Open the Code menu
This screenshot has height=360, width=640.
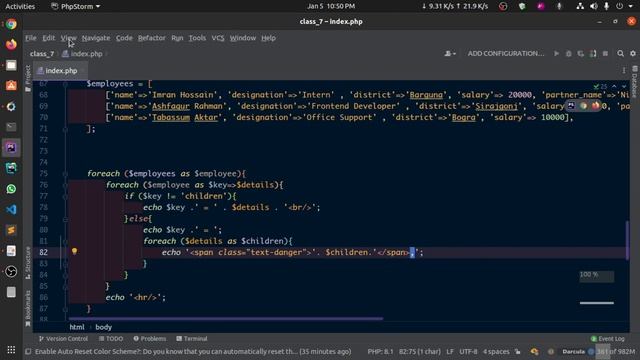tap(124, 38)
